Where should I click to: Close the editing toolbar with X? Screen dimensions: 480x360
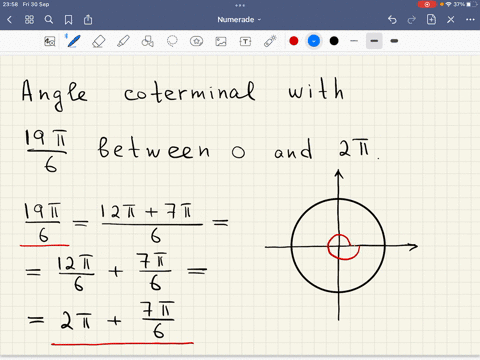451,20
